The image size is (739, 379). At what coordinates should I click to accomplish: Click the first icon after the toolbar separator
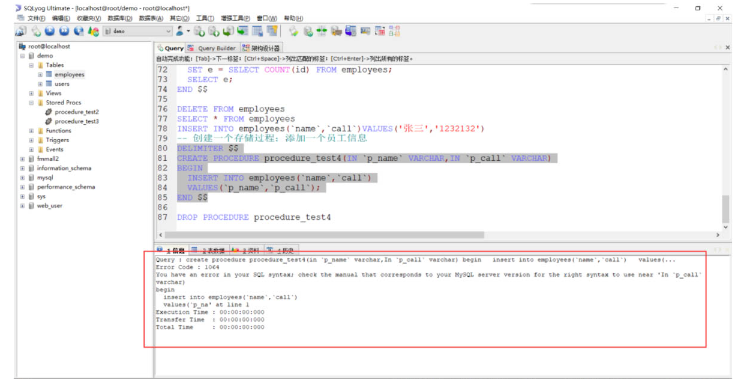tap(294, 32)
